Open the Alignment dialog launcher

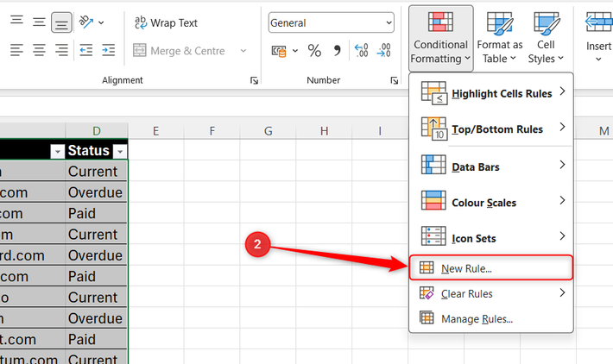pyautogui.click(x=254, y=80)
